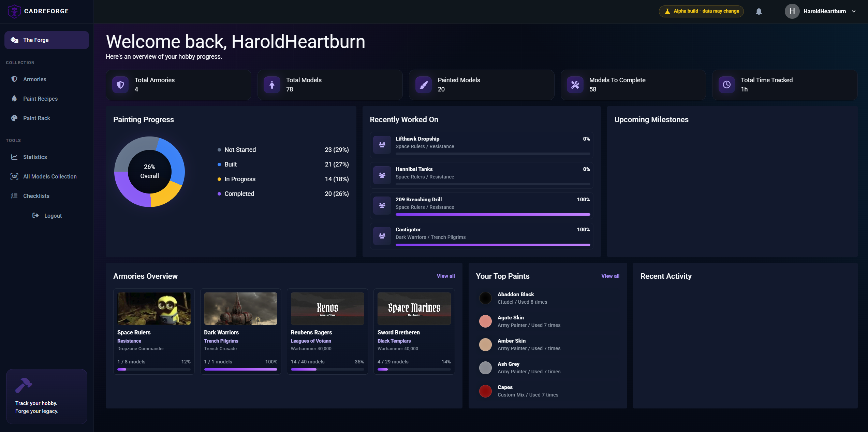
Task: Open Space Rulers armory thumbnail
Action: coord(154,308)
